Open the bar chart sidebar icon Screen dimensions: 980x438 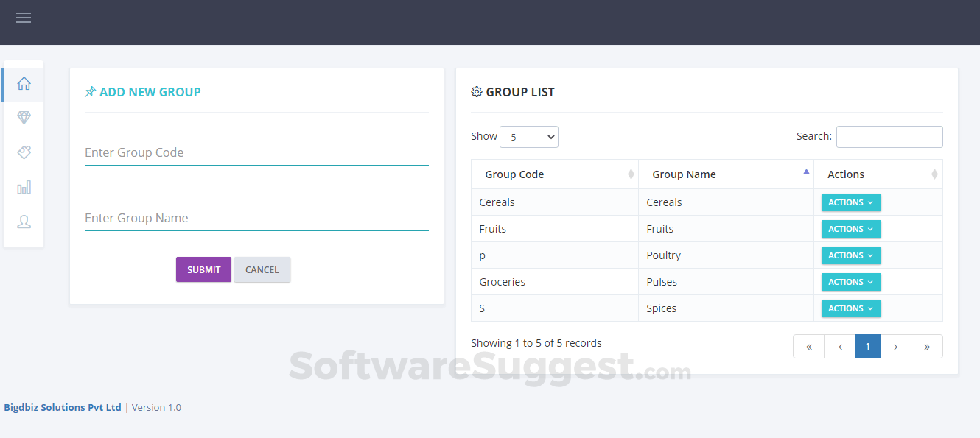click(x=24, y=187)
